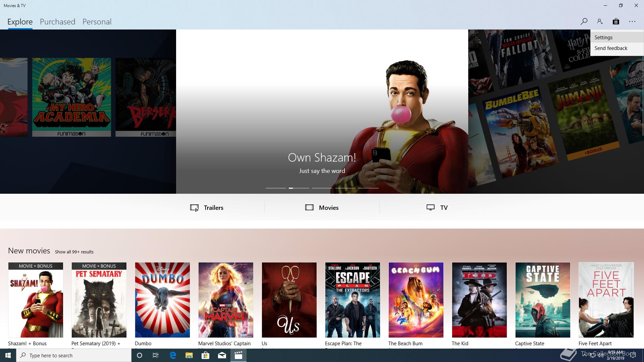Open Captain Marvel movie poster

click(x=226, y=300)
